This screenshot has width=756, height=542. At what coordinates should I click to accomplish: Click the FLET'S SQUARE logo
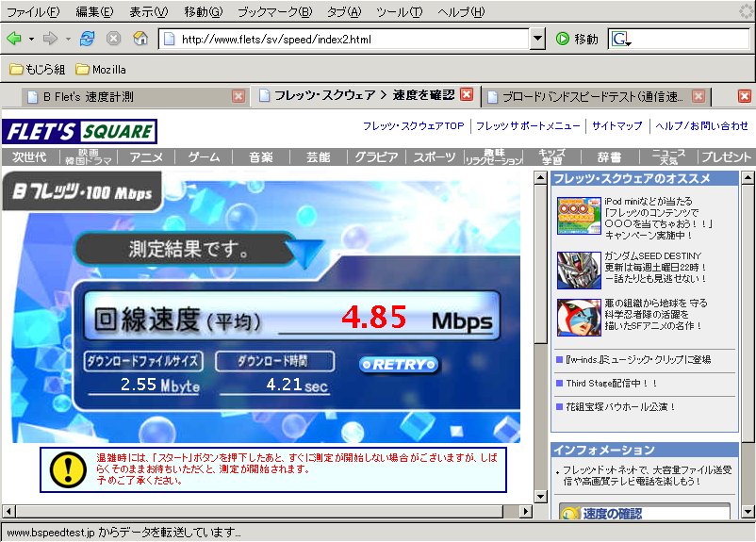(79, 132)
